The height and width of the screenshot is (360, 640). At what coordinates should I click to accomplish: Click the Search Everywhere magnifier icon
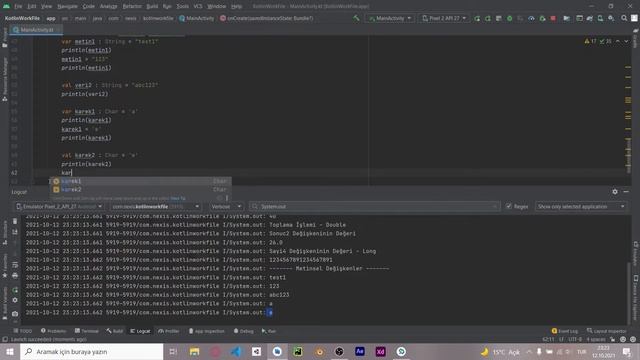click(x=624, y=18)
